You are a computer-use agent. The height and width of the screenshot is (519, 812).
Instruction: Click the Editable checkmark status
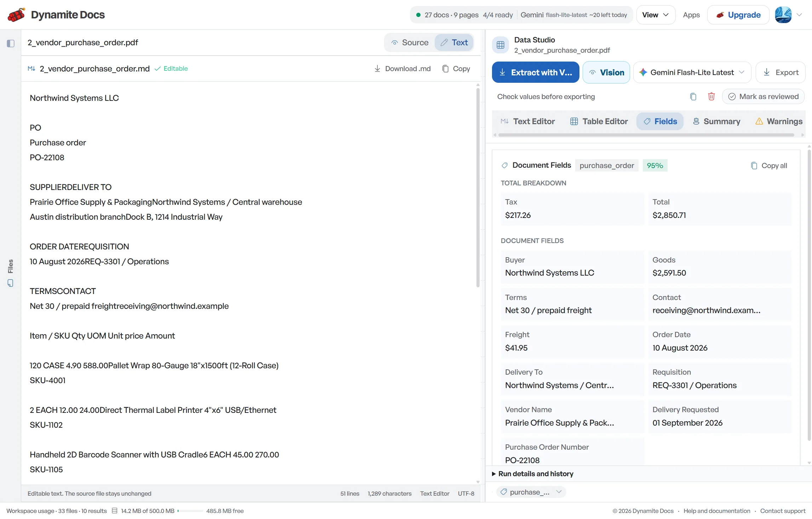click(171, 69)
